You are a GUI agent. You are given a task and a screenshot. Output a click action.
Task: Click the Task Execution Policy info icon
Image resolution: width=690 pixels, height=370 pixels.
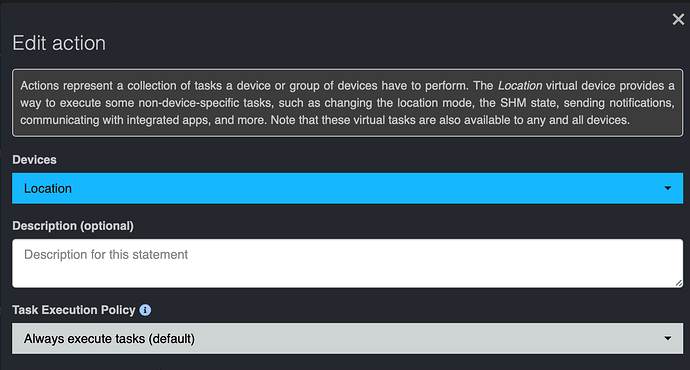tap(145, 310)
